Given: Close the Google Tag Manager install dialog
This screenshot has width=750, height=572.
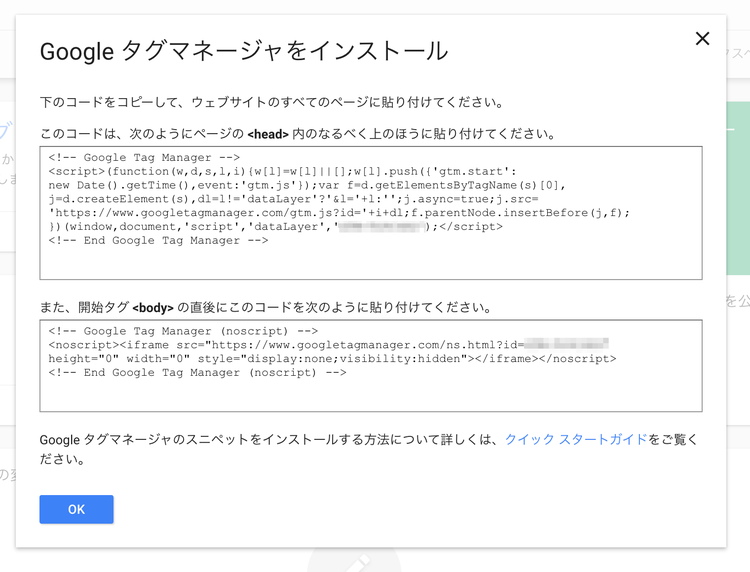Looking at the screenshot, I should 702,39.
